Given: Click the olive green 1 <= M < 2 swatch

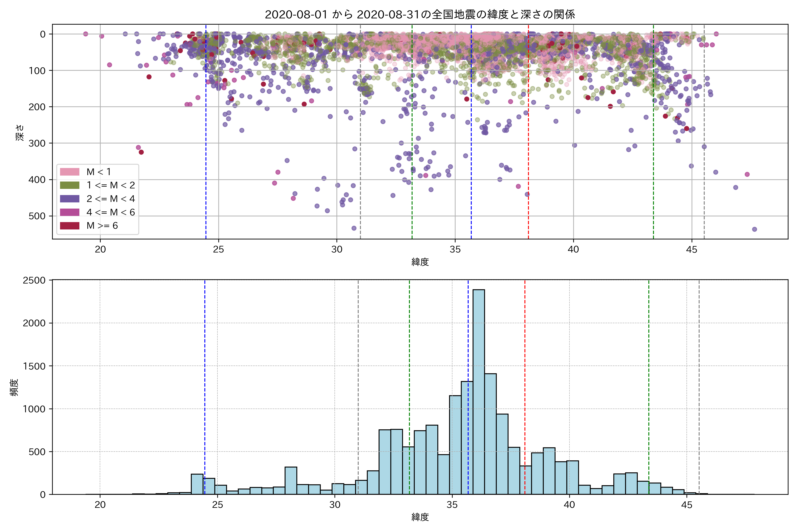Looking at the screenshot, I should point(70,185).
